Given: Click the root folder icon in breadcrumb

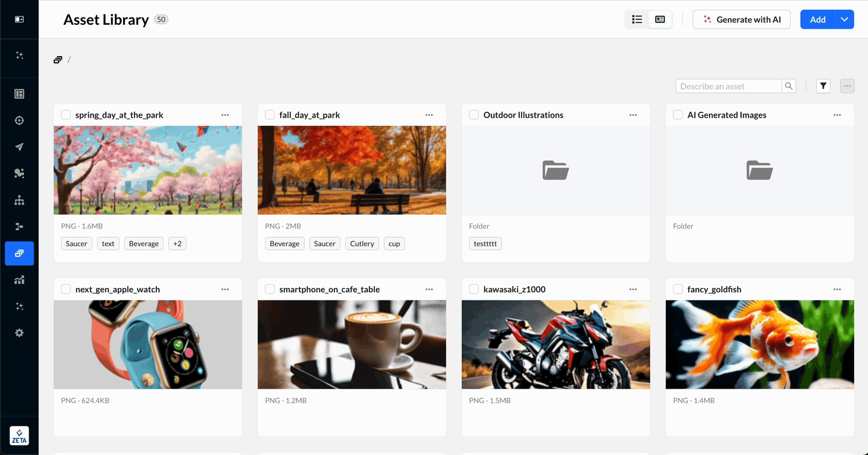Looking at the screenshot, I should point(57,59).
